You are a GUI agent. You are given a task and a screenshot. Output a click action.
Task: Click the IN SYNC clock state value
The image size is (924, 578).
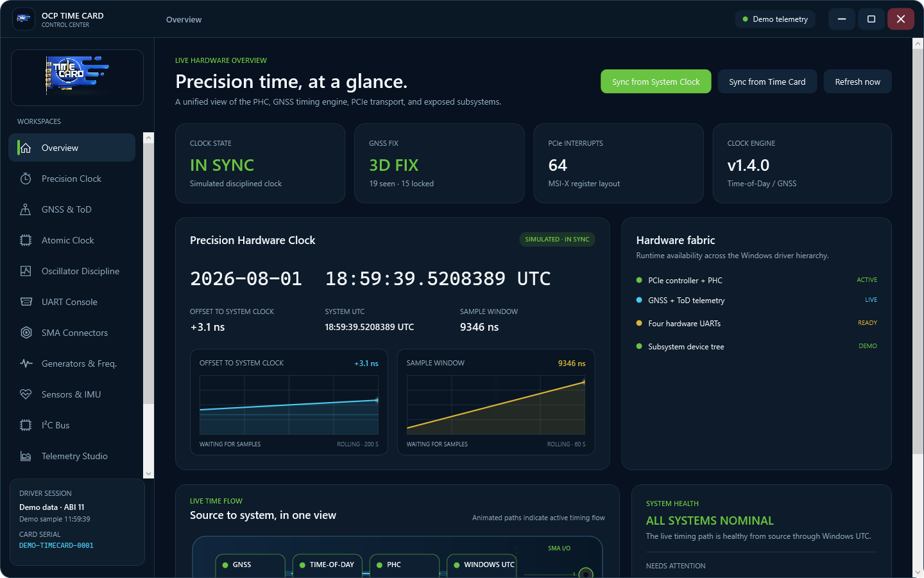coord(222,165)
